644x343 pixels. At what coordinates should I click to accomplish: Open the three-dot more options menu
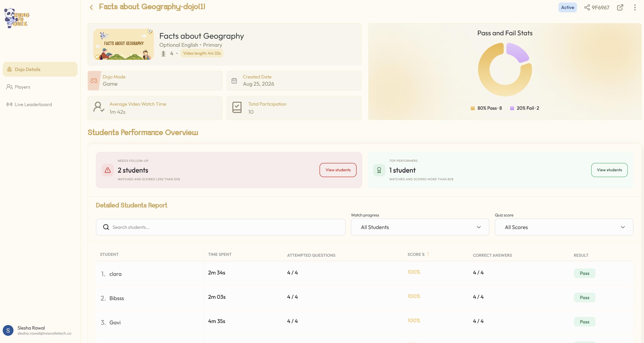[635, 7]
